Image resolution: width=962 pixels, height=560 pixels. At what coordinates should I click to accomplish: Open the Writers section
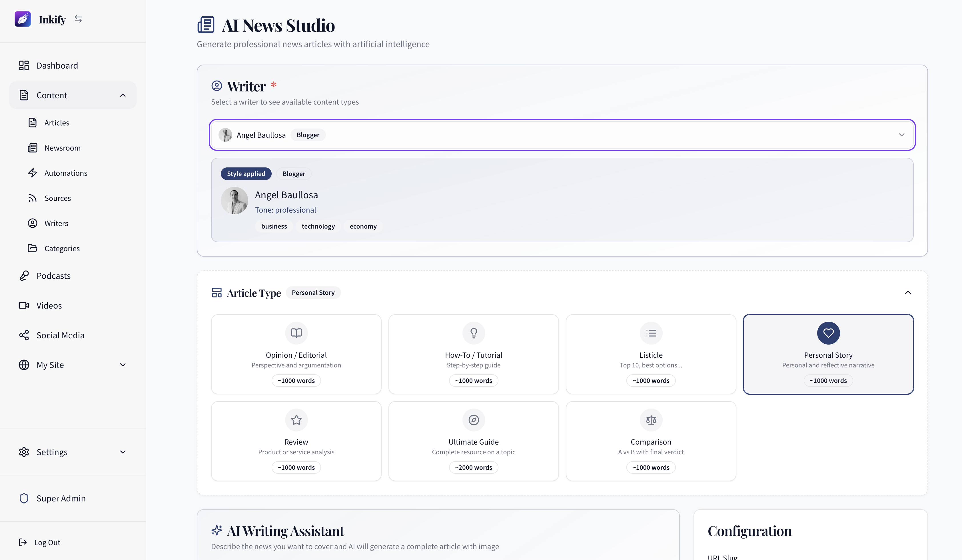56,223
